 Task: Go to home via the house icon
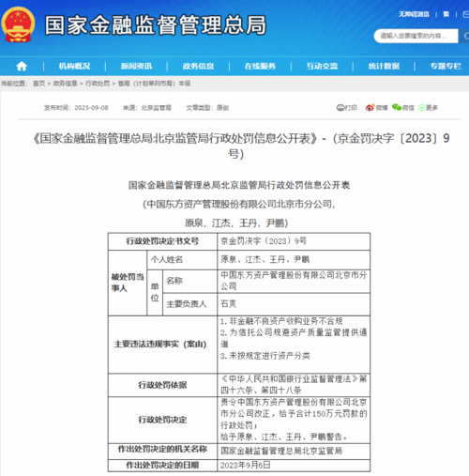[x=22, y=66]
